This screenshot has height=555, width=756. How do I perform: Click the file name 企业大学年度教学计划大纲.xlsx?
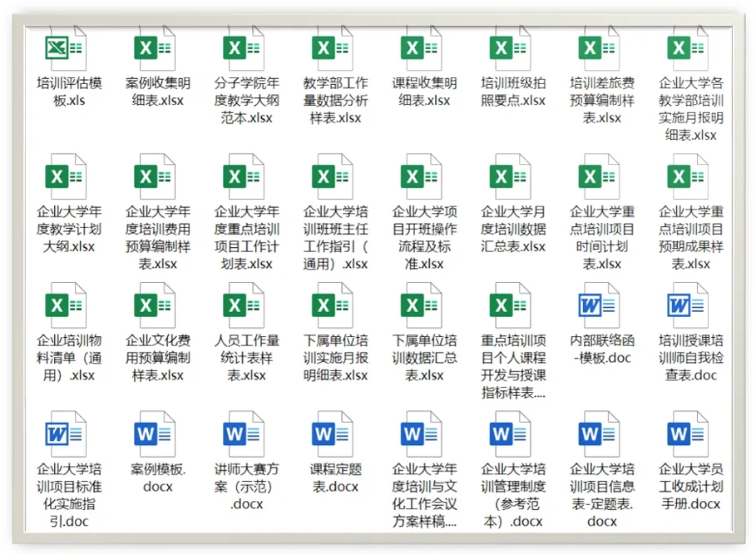click(x=69, y=229)
